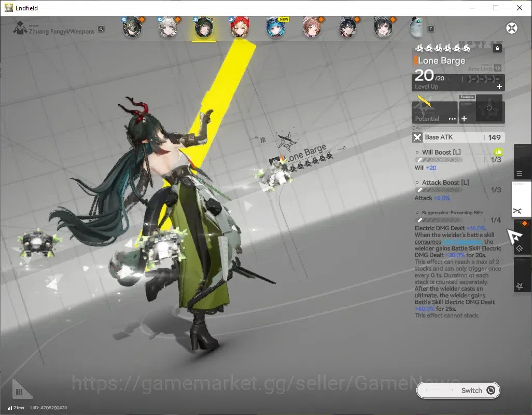Click the grid menu icon bottom-left
532x415 pixels.
[19, 392]
